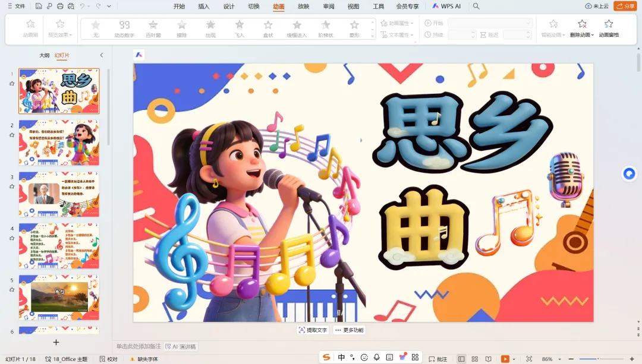Screen dimensions: 642x364
Task: Click the search magnifier icon
Action: tap(476, 6)
